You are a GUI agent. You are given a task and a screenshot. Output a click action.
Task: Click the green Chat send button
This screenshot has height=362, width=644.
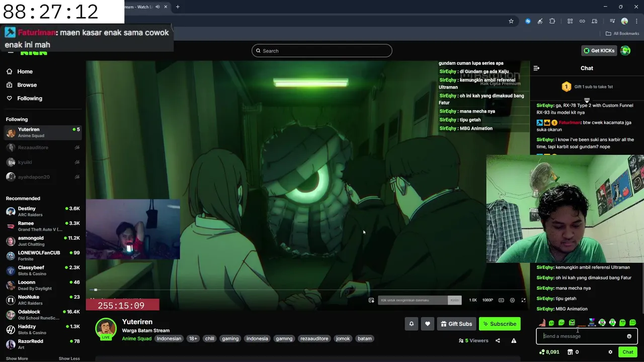click(x=627, y=352)
